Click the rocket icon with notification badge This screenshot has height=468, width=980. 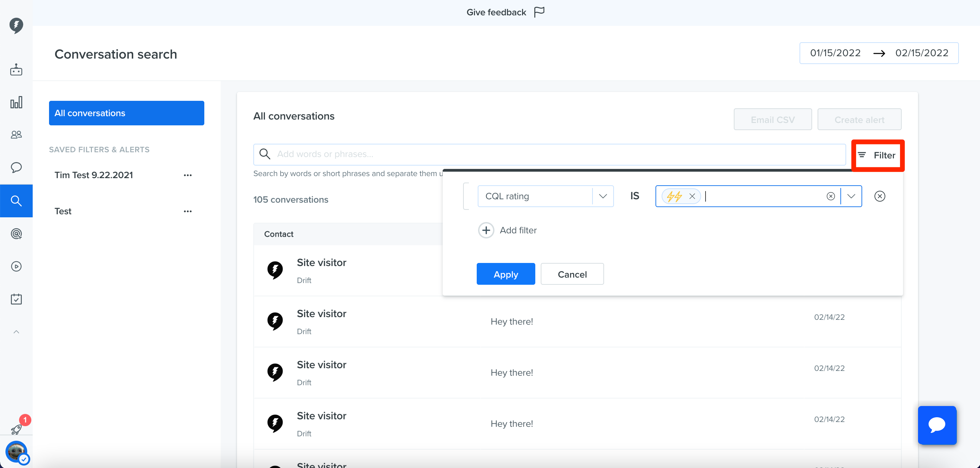click(17, 428)
